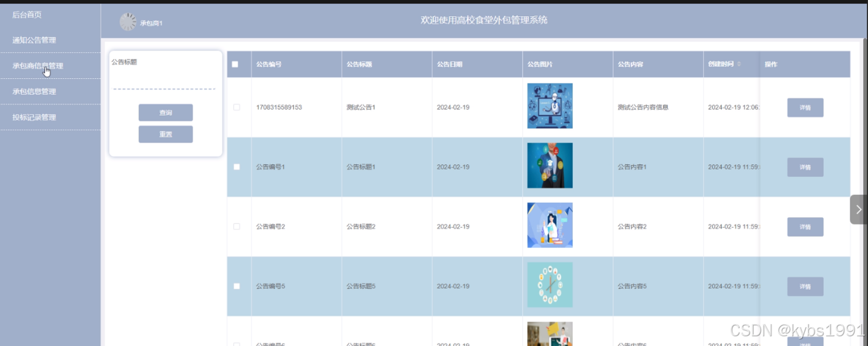Click the 重置 reset button

click(165, 134)
